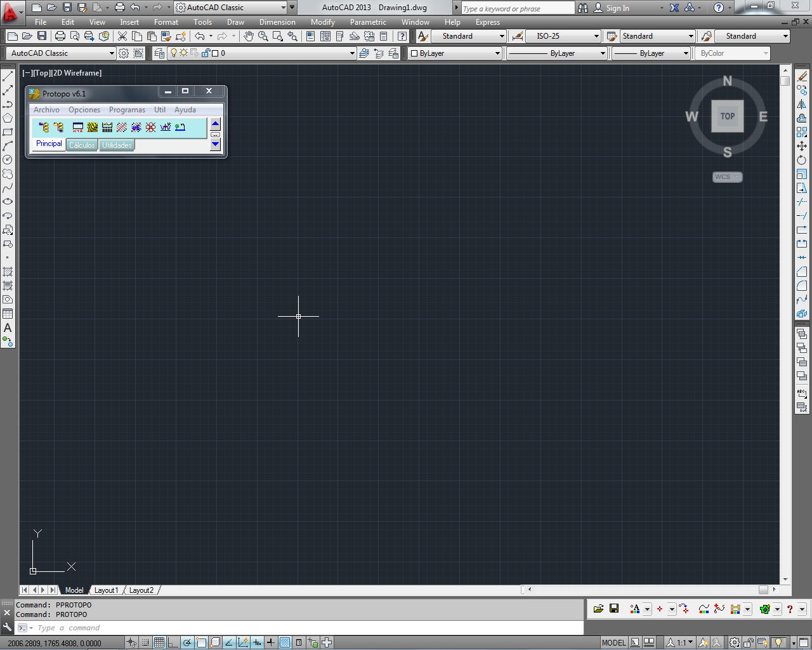This screenshot has height=650, width=812.
Task: Click the 2D Wireframe visual style label
Action: 77,73
